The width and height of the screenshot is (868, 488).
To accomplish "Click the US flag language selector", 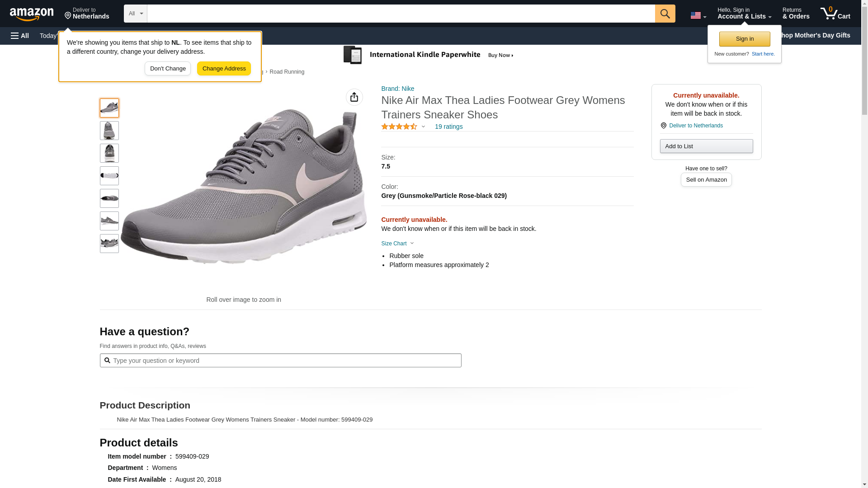I will [698, 15].
